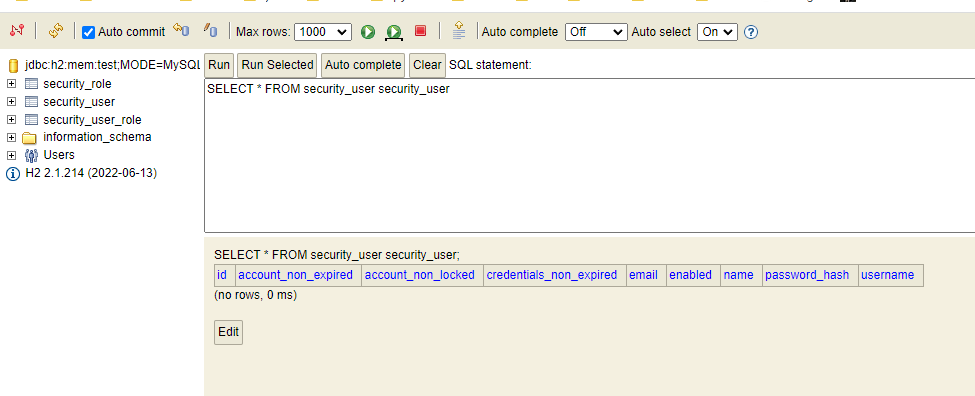Click the executed SELECT statement text in results
This screenshot has height=396, width=975.
click(x=337, y=254)
